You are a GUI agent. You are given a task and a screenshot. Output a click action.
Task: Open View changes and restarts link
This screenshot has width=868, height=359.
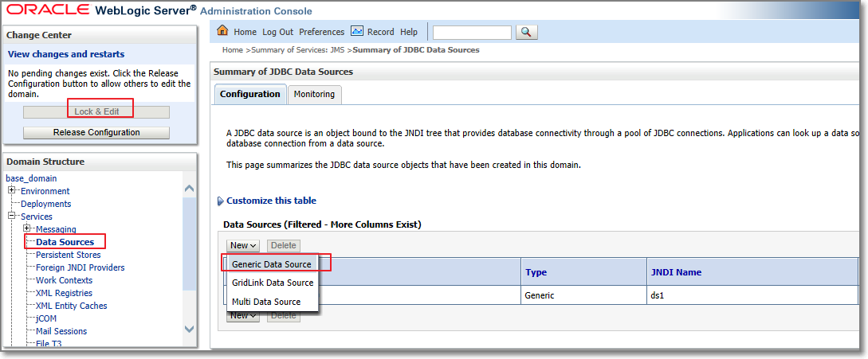click(x=66, y=54)
